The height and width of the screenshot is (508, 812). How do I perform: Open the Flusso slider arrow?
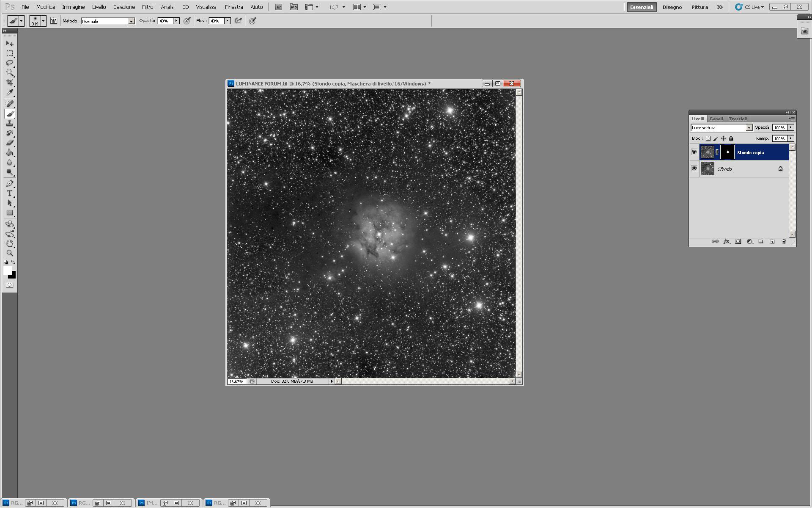coord(228,21)
